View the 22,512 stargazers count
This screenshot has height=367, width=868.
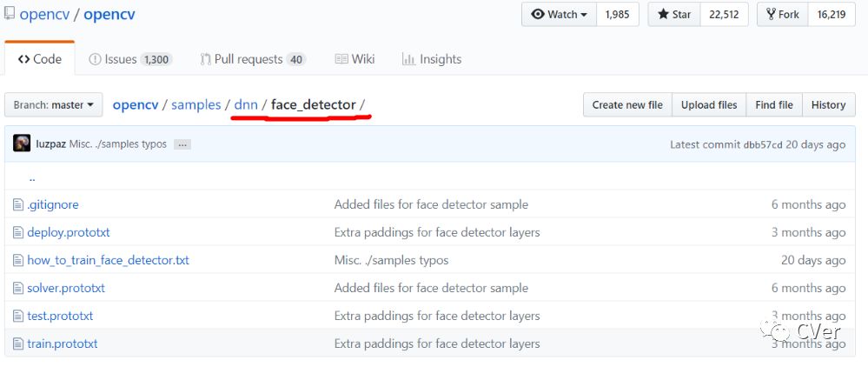(724, 15)
